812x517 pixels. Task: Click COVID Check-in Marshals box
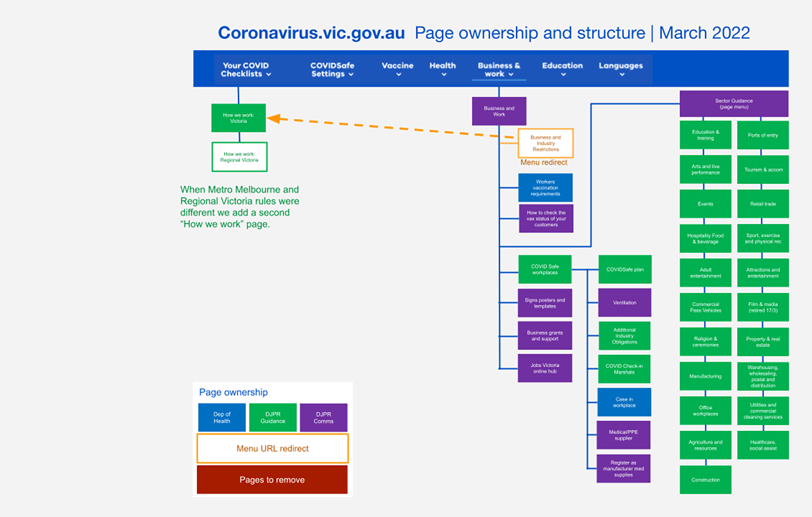(x=624, y=369)
